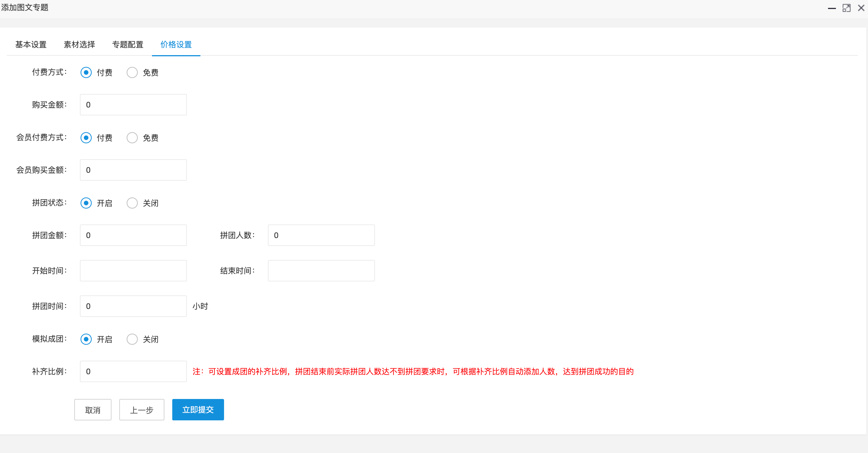The width and height of the screenshot is (868, 453).
Task: Click the 拼团金额 input field
Action: [x=133, y=236]
